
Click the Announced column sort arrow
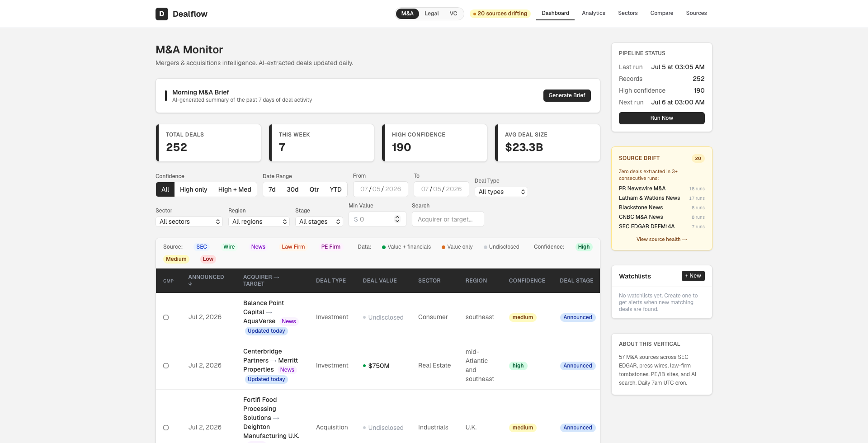(190, 284)
